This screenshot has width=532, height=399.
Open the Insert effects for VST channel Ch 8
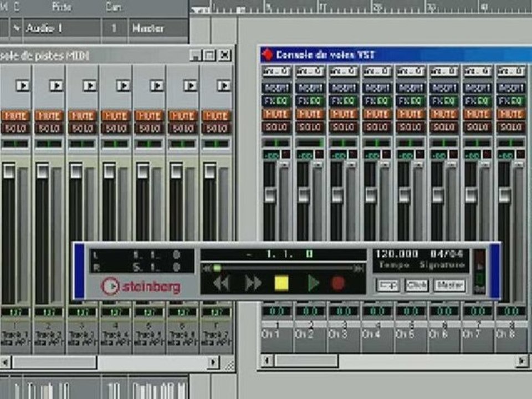[510, 88]
